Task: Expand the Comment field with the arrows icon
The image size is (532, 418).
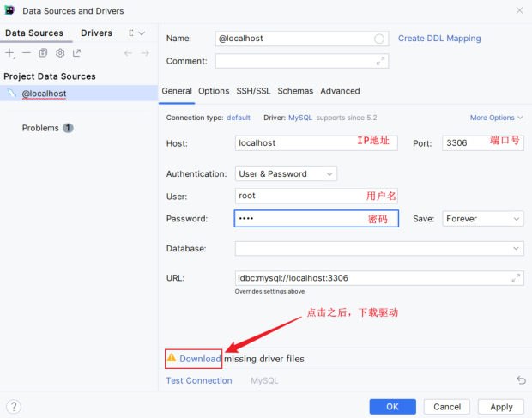Action: pos(380,61)
